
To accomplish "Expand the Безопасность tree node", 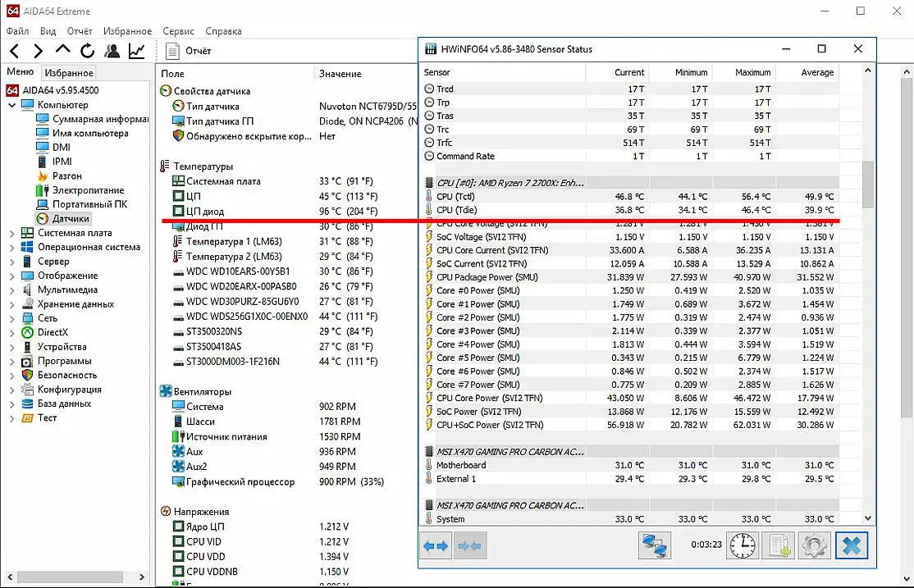I will 11,376.
